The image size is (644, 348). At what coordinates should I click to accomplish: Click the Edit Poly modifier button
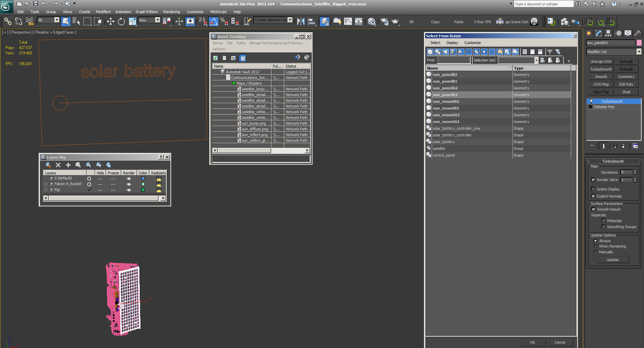pos(626,84)
